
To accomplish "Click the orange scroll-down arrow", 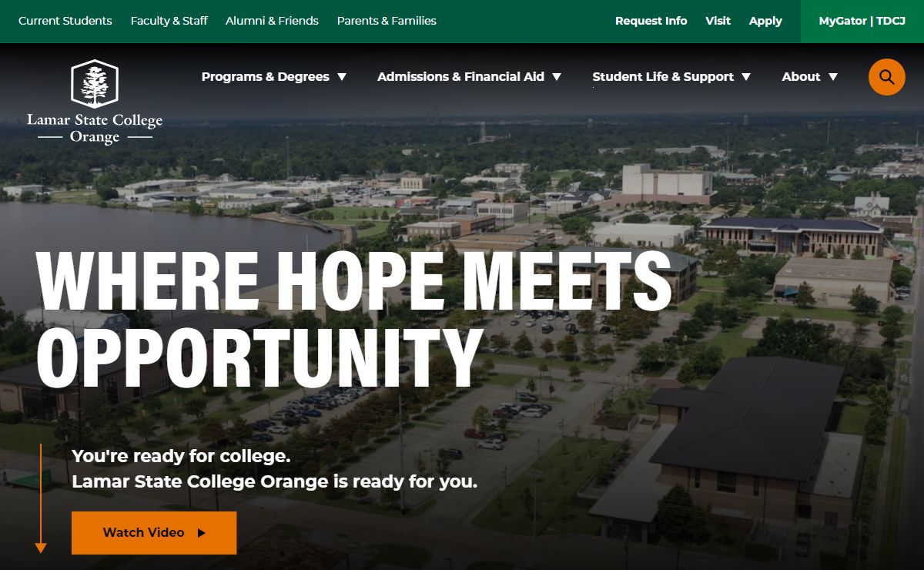I will click(x=41, y=498).
